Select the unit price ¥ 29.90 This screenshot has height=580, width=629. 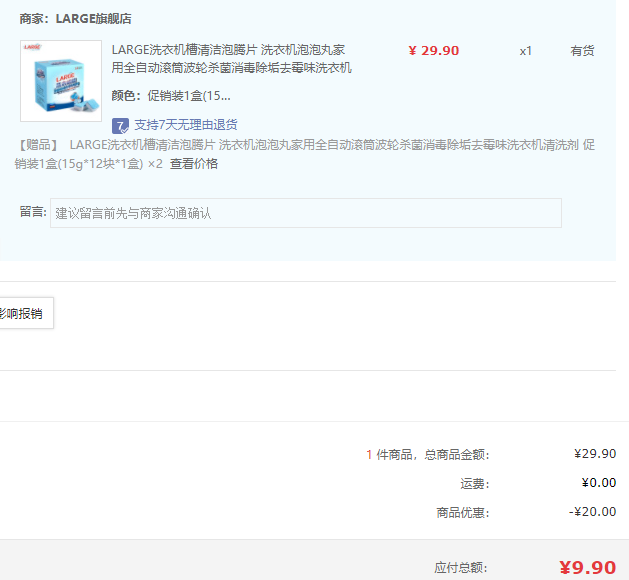(434, 51)
